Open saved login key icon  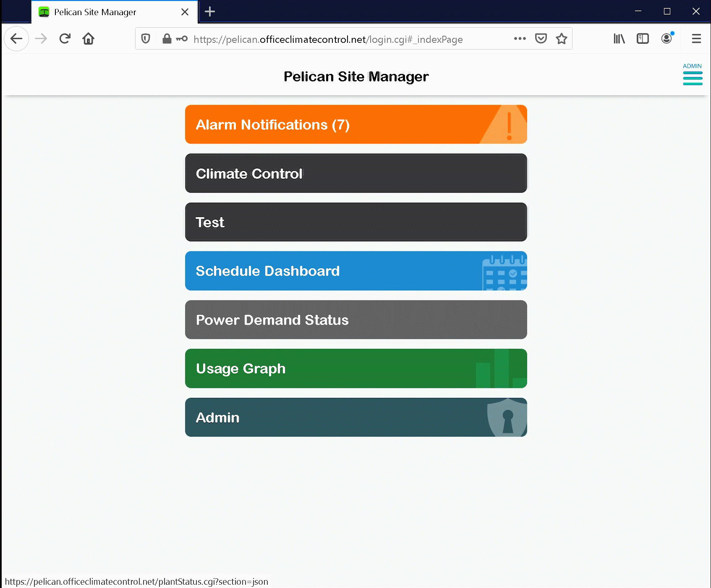tap(182, 39)
